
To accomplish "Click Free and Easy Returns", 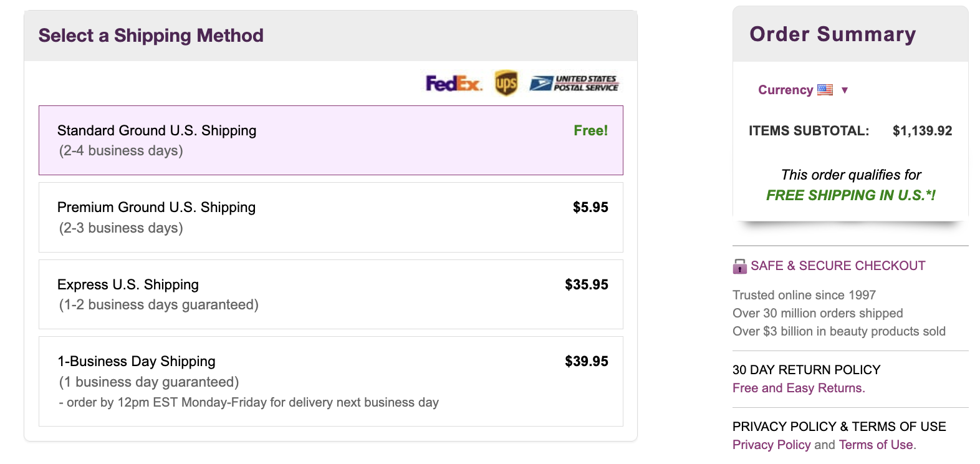I will [x=799, y=388].
